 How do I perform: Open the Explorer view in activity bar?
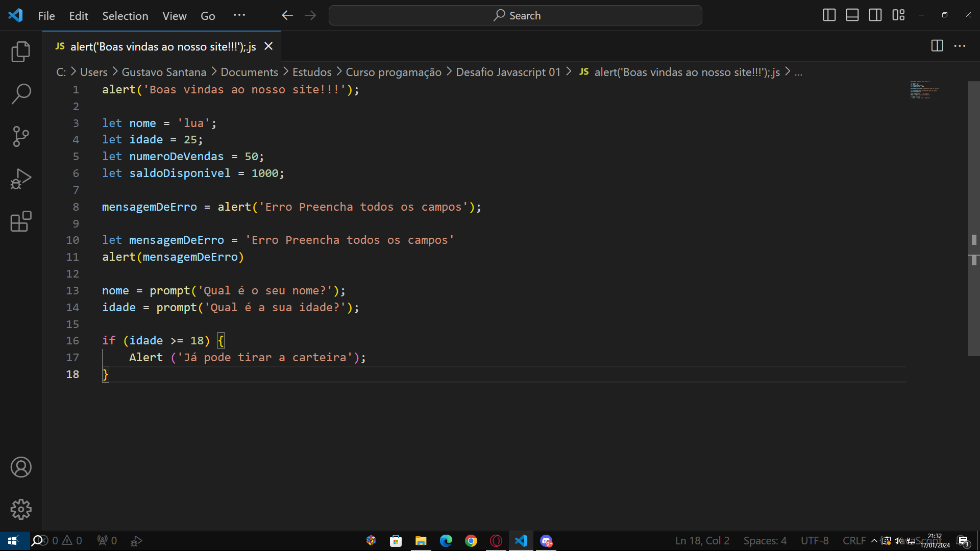[x=21, y=52]
